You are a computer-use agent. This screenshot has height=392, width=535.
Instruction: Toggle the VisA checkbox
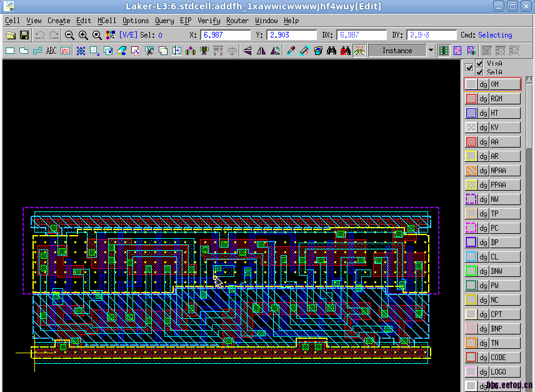pyautogui.click(x=479, y=64)
